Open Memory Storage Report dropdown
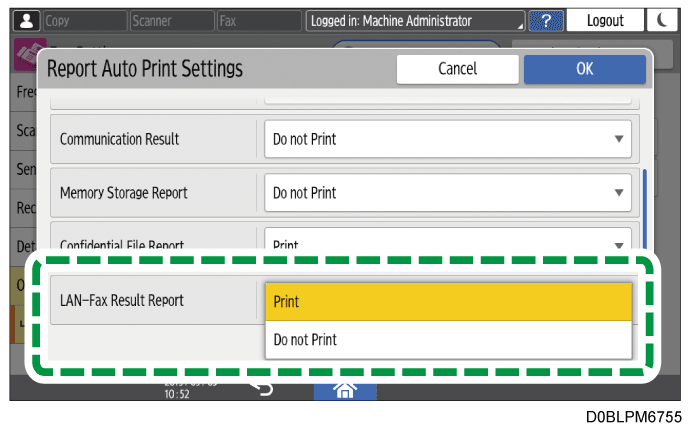Viewport: 691px width, 427px height. click(x=448, y=192)
